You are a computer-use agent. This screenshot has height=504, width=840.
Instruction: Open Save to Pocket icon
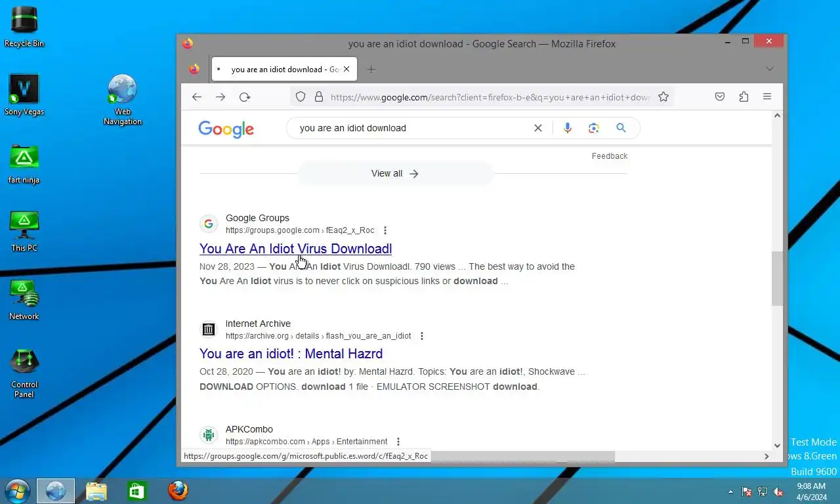720,97
